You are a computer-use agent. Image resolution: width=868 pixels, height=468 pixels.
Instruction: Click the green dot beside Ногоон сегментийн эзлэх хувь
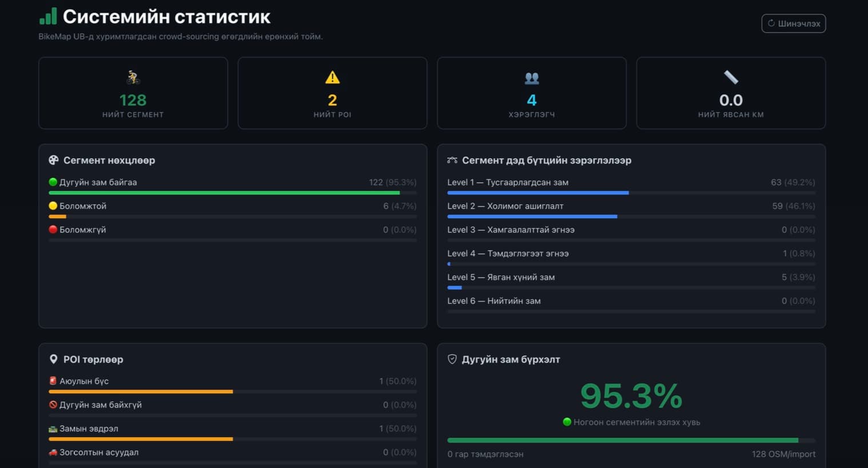click(x=567, y=422)
